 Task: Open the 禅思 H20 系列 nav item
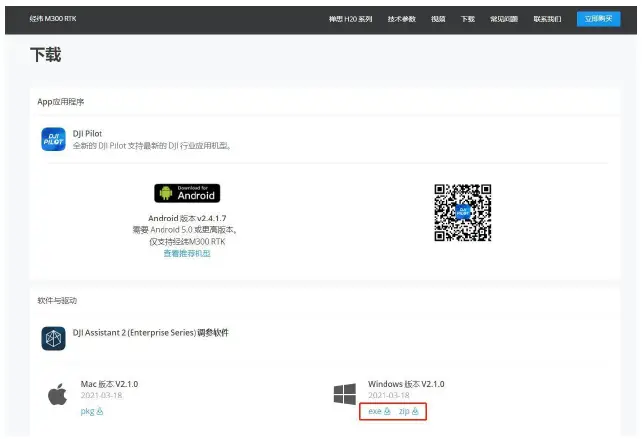(x=350, y=19)
